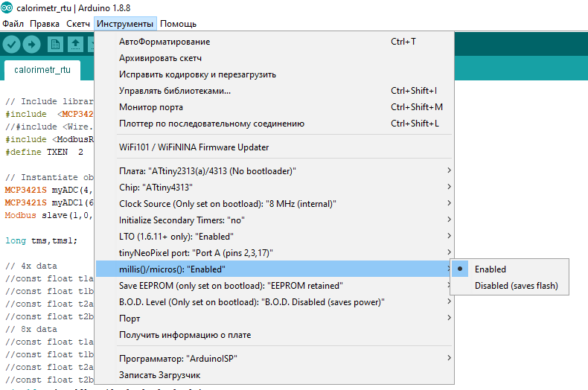Open the Программатор ArduinoISP submenu
The height and width of the screenshot is (390, 588).
tap(274, 359)
